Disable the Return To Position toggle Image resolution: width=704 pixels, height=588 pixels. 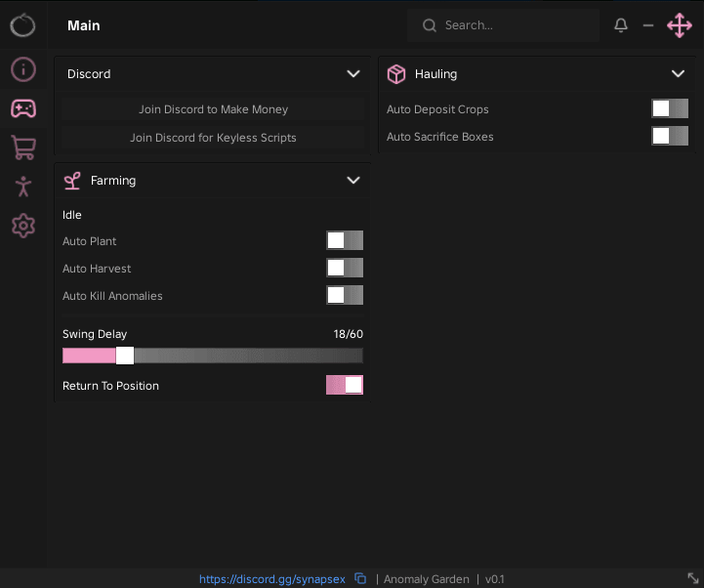pos(345,385)
